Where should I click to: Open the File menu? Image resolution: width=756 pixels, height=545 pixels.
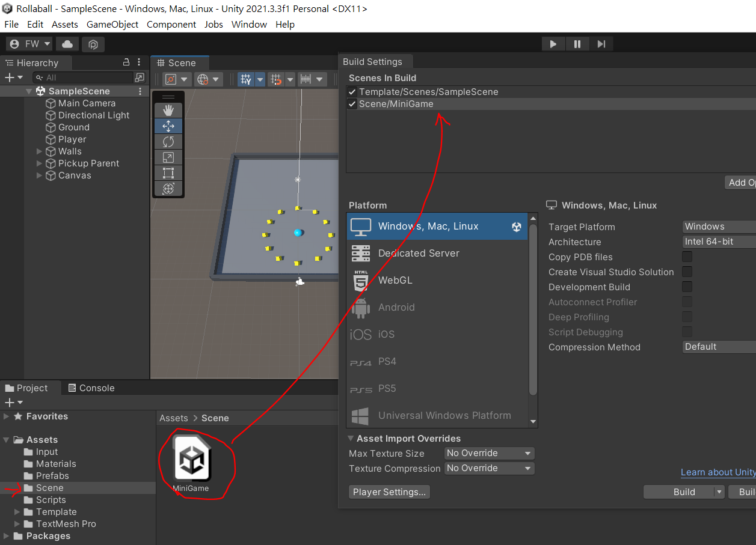pos(11,25)
